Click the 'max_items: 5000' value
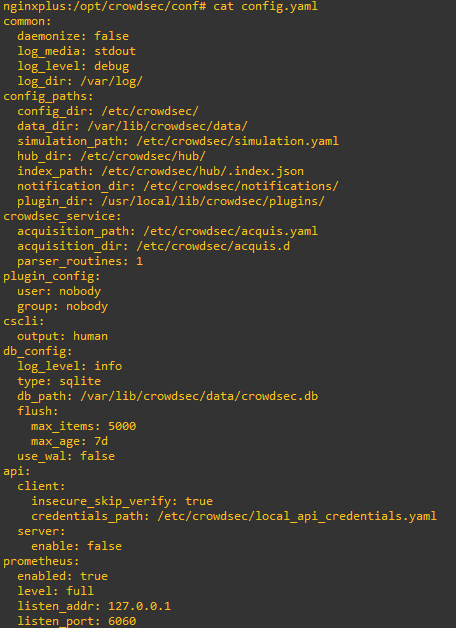Image resolution: width=456 pixels, height=628 pixels. coord(84,426)
